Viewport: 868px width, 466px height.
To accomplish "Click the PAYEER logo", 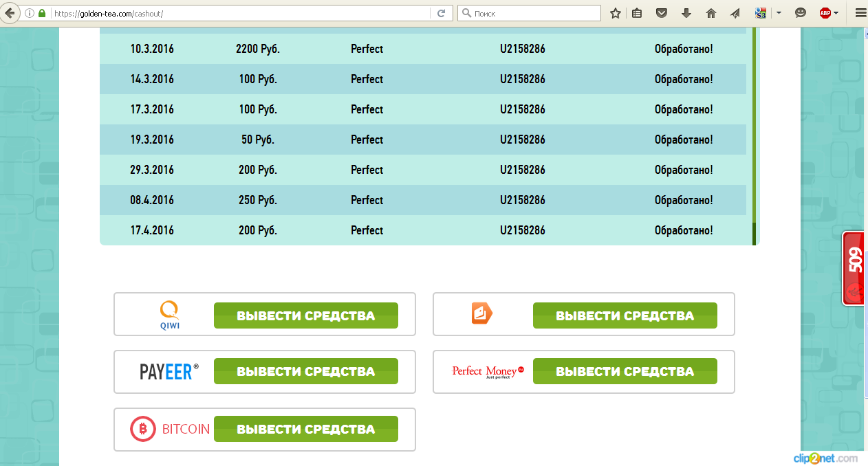I will (169, 372).
